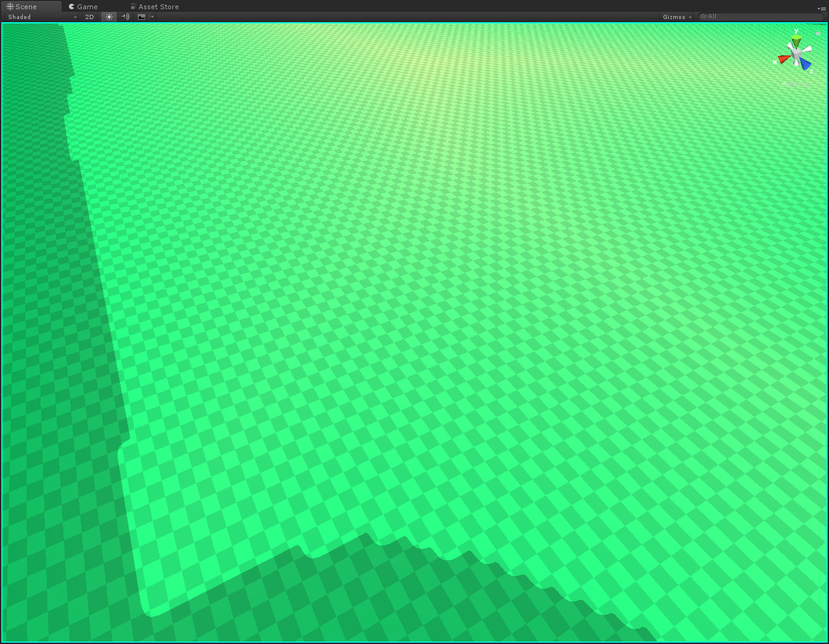This screenshot has height=644, width=829.
Task: Expand the Gizmos dropdown menu
Action: 677,17
